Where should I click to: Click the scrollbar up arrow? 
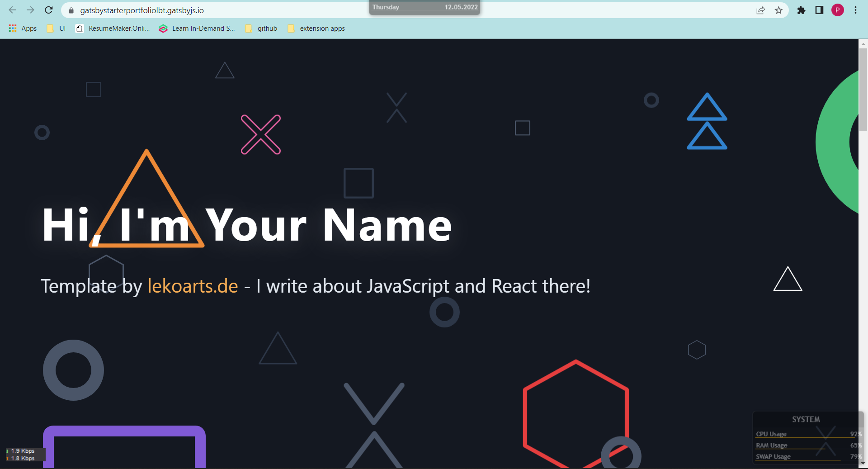pos(863,44)
